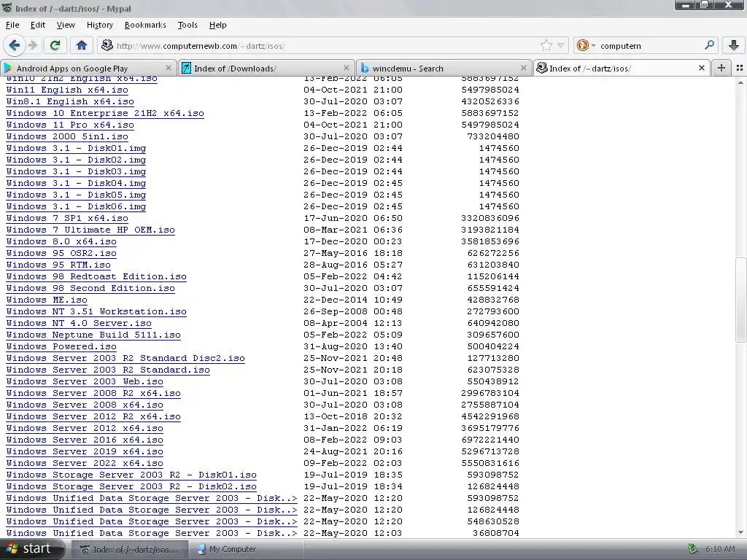Open Windows 7 Ultimate HP OEM.iso link

click(x=90, y=230)
